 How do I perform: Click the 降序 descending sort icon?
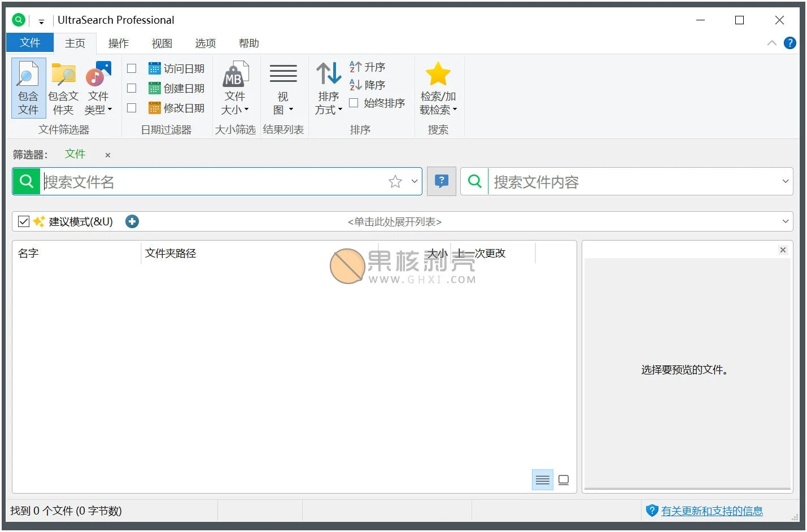[356, 85]
